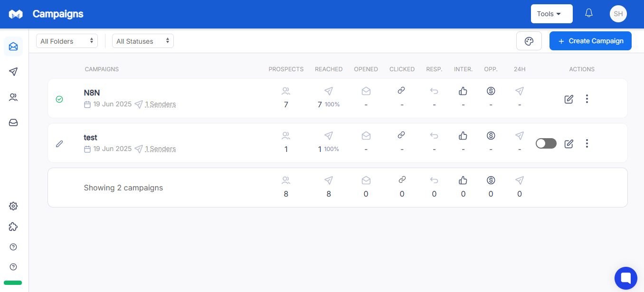644x292 pixels.
Task: Click the N8N reached paper plane icon
Action: pyautogui.click(x=329, y=91)
